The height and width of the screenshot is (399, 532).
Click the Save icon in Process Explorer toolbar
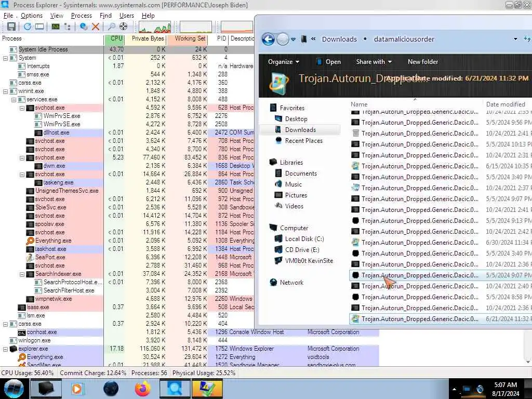[x=11, y=26]
